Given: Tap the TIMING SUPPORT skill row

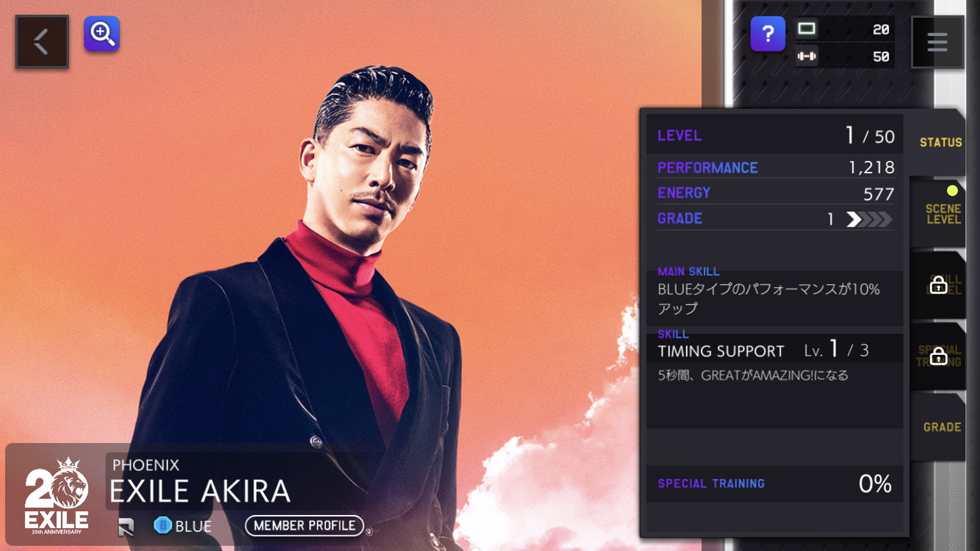Looking at the screenshot, I should click(775, 351).
